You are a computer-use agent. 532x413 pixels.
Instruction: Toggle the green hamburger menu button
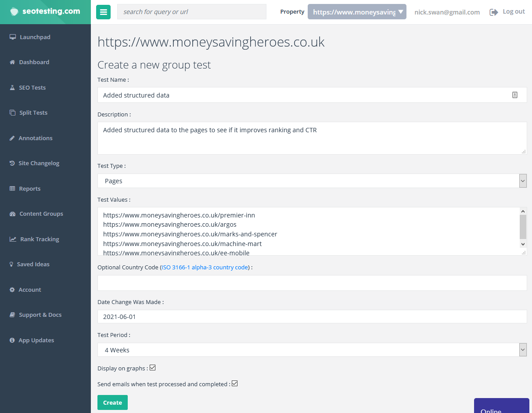(104, 12)
